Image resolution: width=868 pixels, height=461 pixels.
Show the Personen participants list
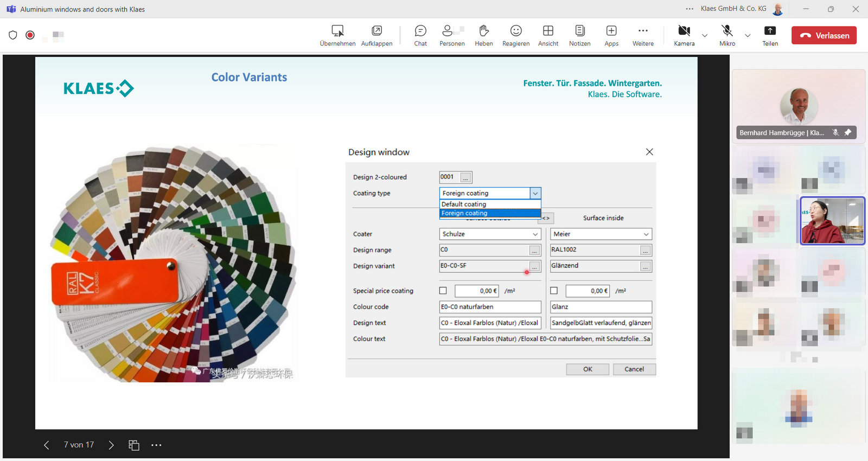point(451,35)
